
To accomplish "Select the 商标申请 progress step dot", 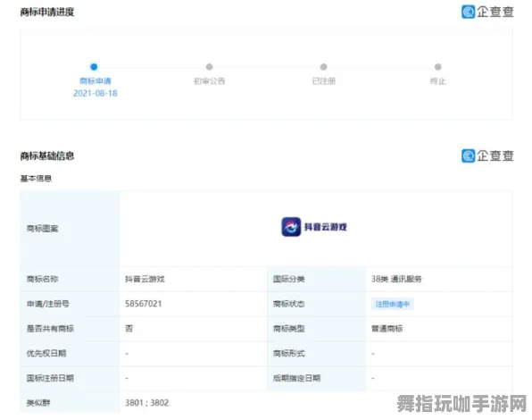I will tap(94, 67).
